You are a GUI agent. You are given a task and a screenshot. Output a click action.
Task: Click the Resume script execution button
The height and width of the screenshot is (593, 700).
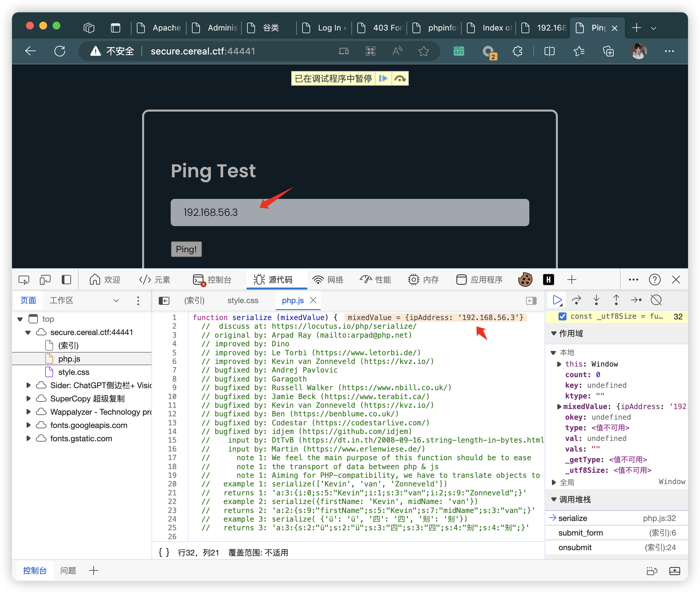pos(558,301)
